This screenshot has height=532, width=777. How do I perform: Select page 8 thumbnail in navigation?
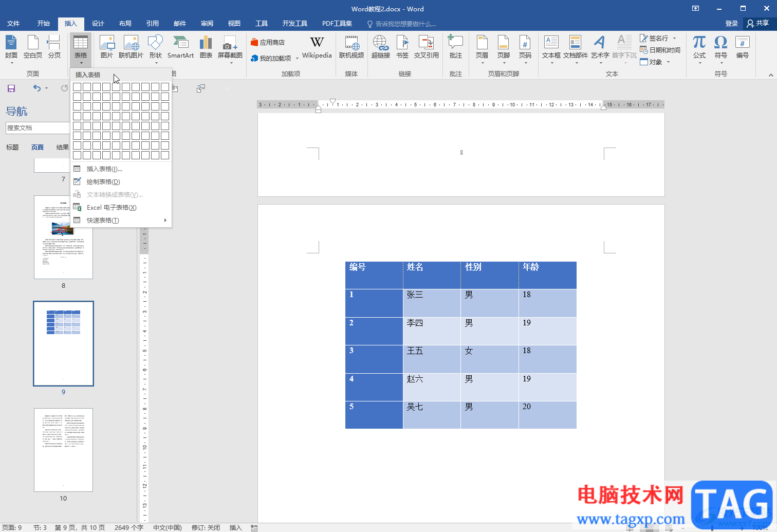63,237
